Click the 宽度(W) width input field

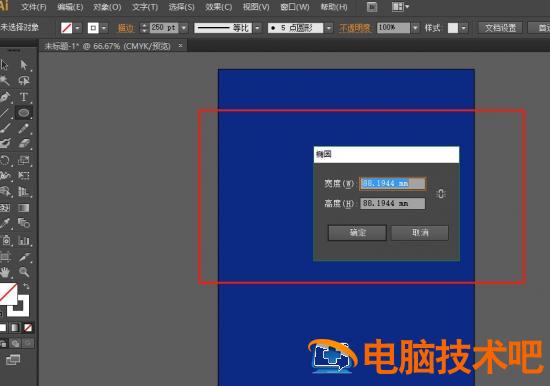(393, 184)
